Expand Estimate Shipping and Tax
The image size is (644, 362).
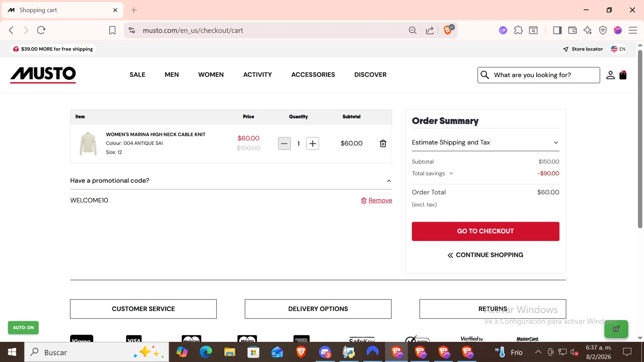[x=485, y=142]
